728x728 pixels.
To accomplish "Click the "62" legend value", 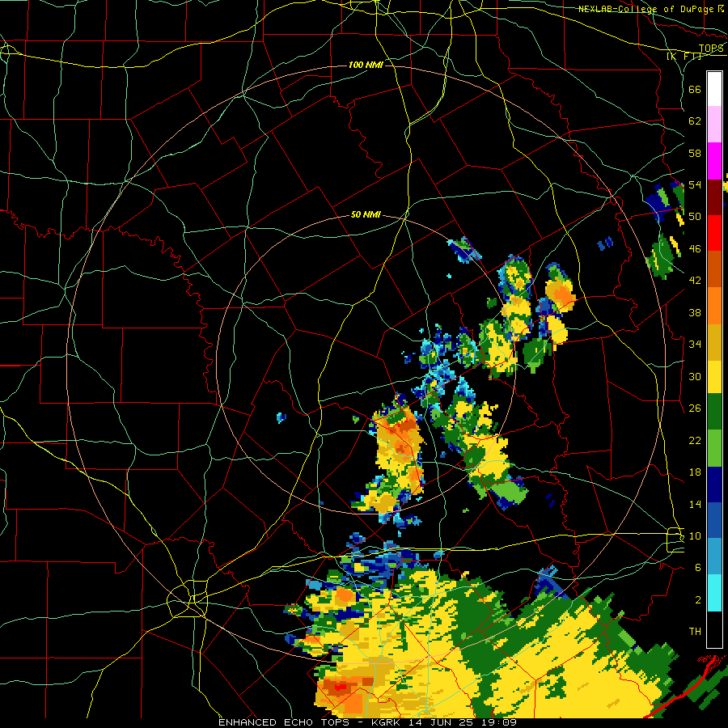I will click(x=695, y=121).
